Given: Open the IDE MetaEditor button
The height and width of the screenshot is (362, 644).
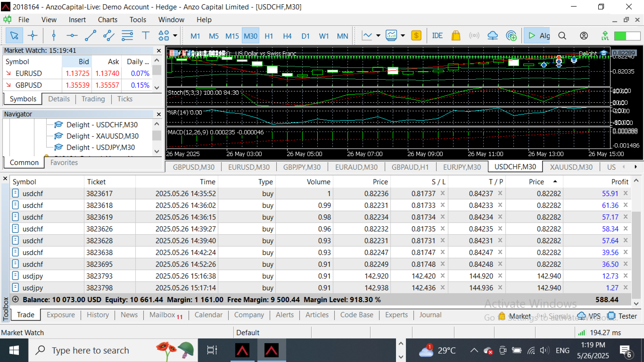Looking at the screenshot, I should point(437,35).
